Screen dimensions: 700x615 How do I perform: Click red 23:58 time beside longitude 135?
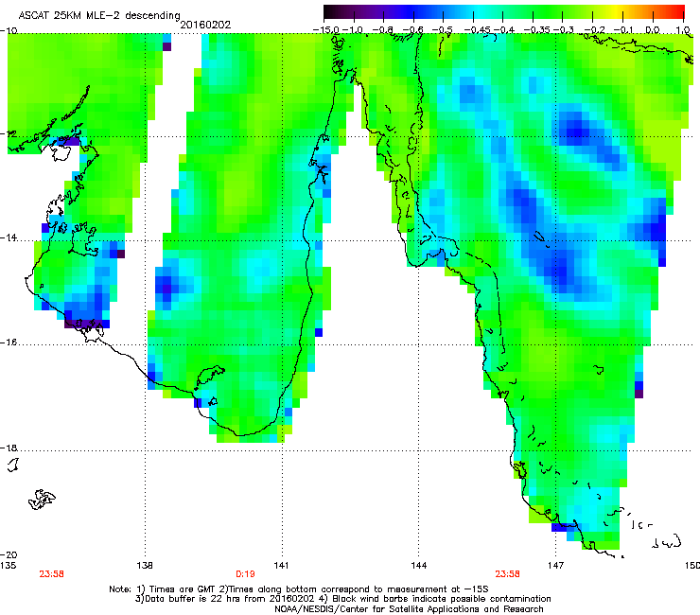51,574
